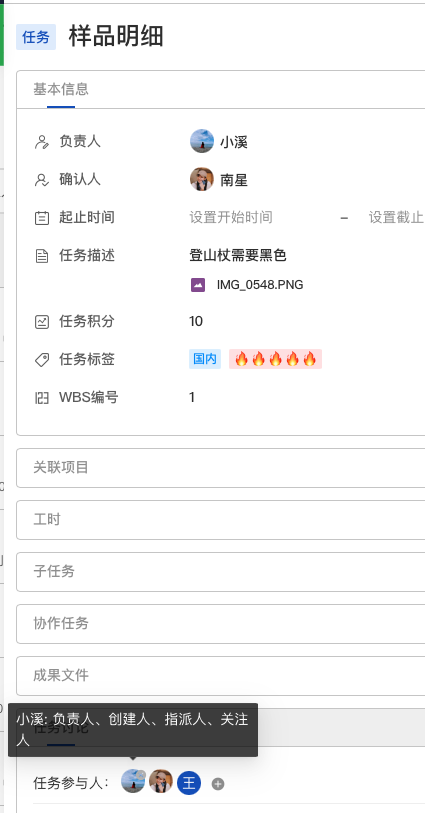Expand the 工时 section
The width and height of the screenshot is (425, 813).
pyautogui.click(x=220, y=520)
